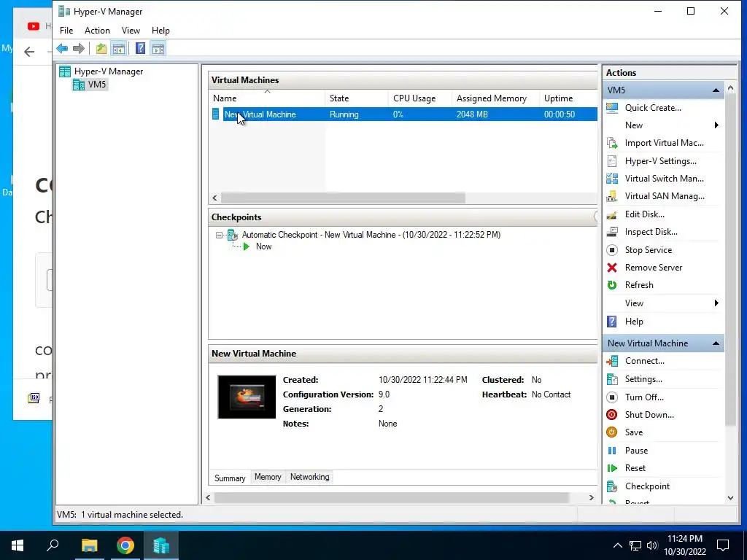Viewport: 747px width, 560px height.
Task: Expand the New submenu arrow
Action: 716,125
